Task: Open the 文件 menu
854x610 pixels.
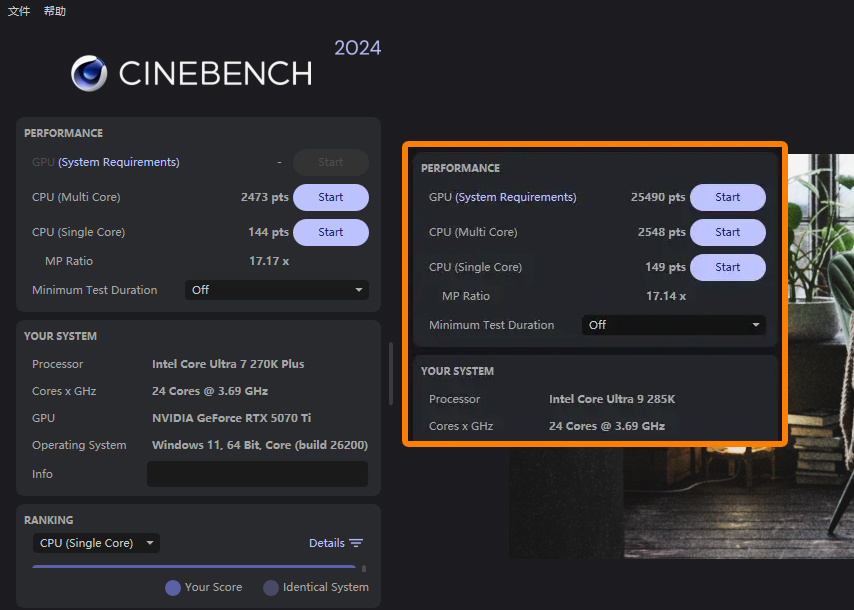Action: pyautogui.click(x=19, y=11)
